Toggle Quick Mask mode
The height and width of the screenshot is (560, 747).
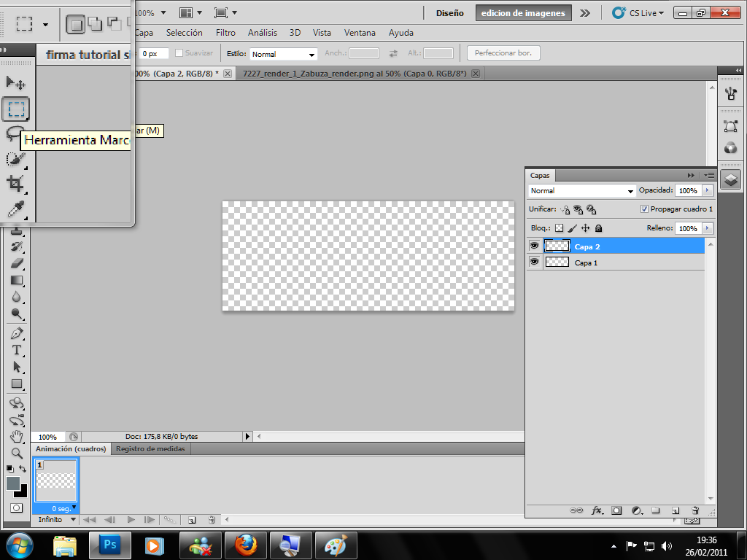(x=17, y=508)
